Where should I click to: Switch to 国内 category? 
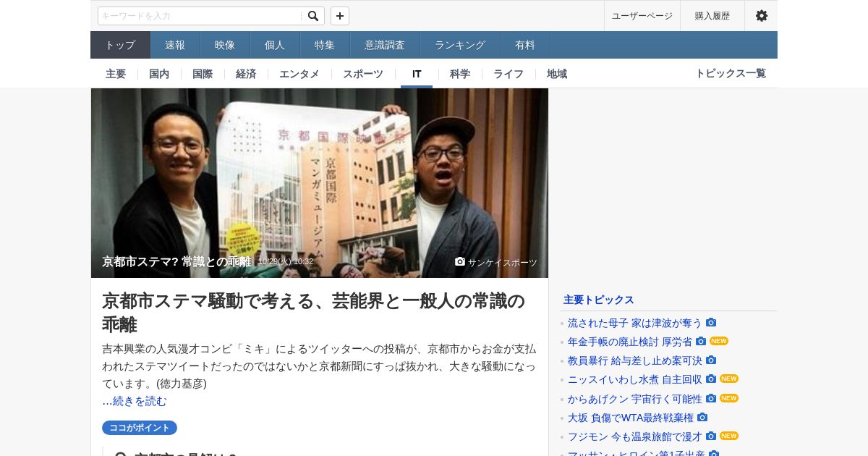(159, 74)
